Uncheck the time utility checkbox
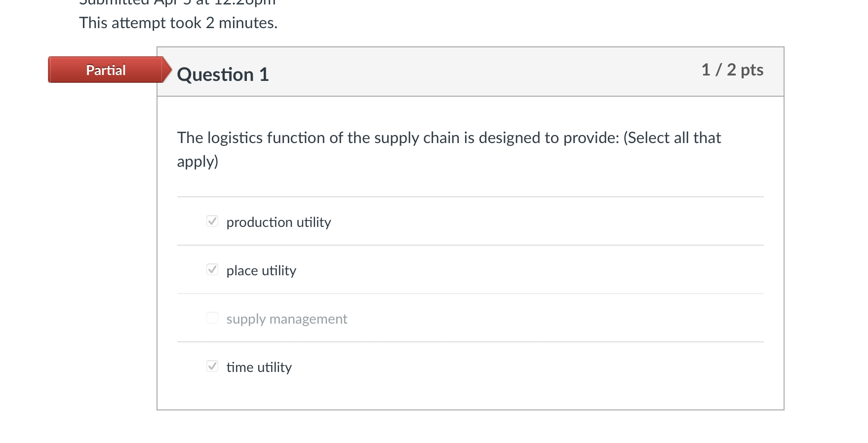Screen dimensions: 868x443 [x=212, y=366]
